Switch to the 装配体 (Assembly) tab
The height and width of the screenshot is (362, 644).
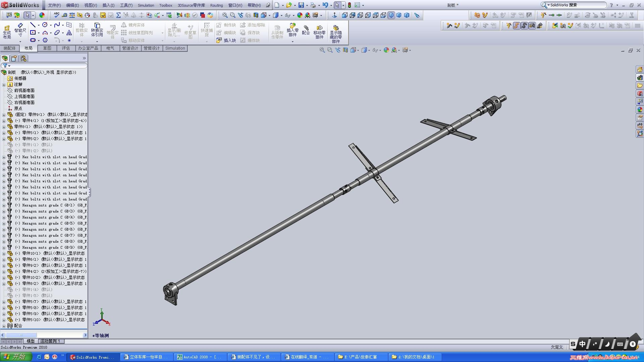coord(9,48)
